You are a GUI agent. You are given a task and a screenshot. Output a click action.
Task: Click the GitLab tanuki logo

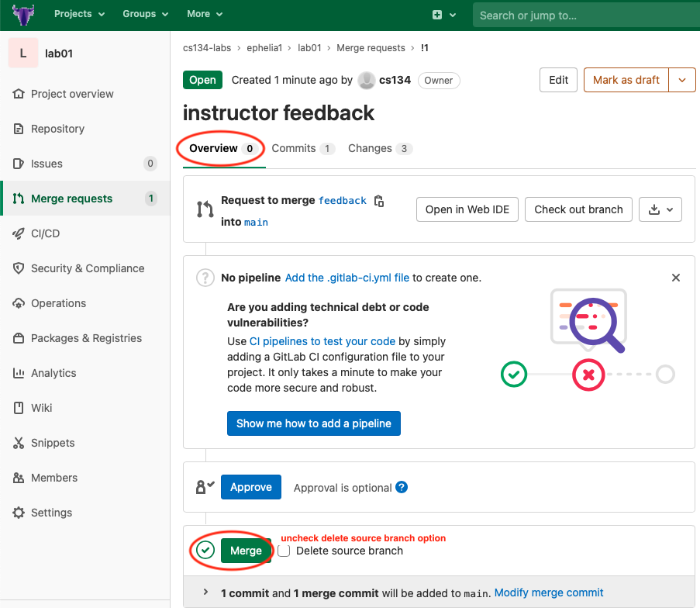(x=23, y=15)
